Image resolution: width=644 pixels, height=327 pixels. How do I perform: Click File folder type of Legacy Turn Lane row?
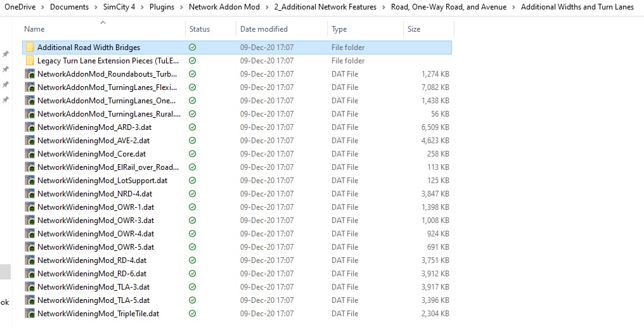pyautogui.click(x=348, y=61)
